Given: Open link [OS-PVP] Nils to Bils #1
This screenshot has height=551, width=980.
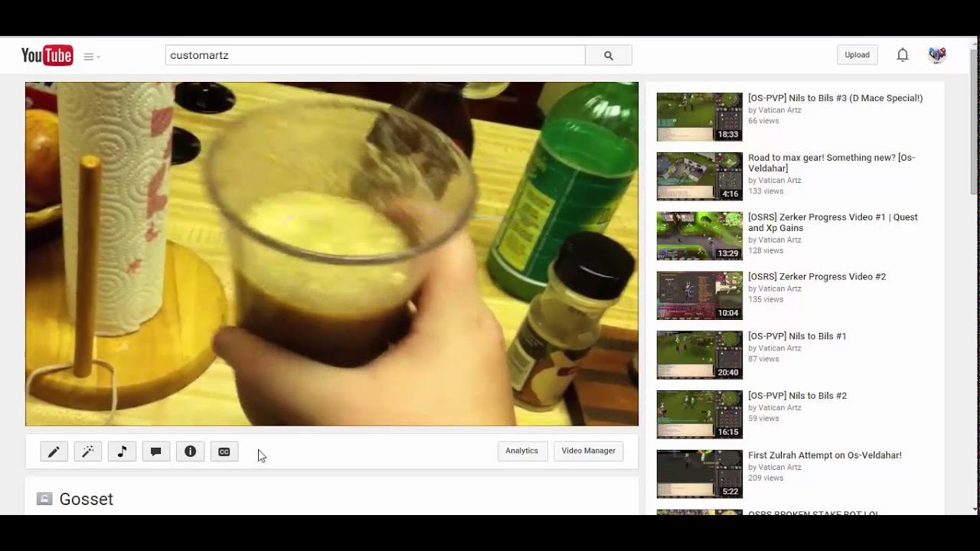Looking at the screenshot, I should pyautogui.click(x=797, y=336).
